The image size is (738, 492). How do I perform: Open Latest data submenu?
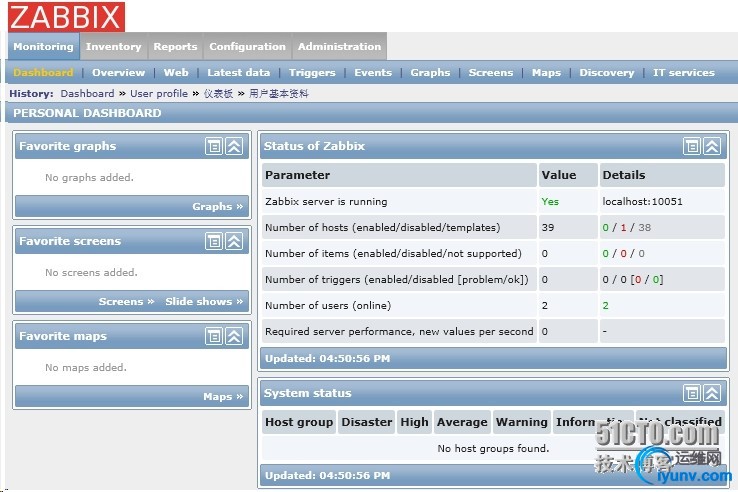tap(239, 73)
